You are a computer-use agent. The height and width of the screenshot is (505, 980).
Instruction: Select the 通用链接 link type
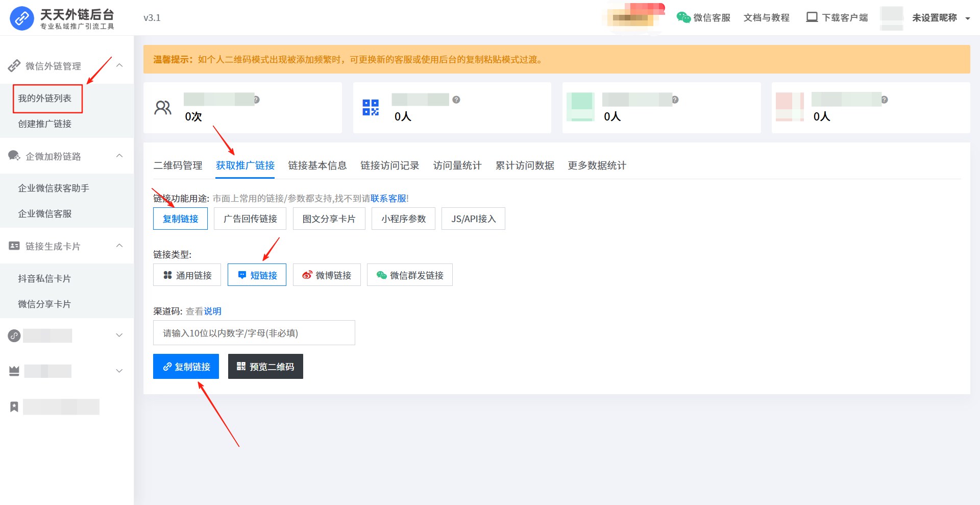187,275
